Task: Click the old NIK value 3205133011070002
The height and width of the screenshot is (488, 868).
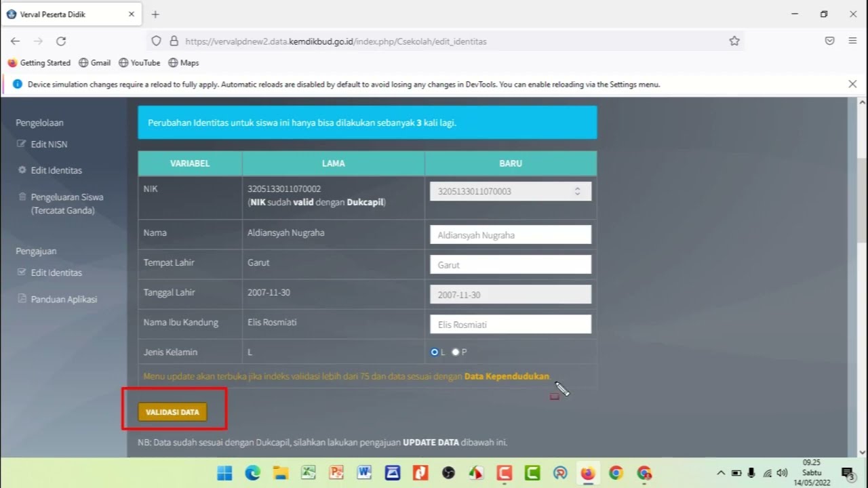Action: coord(284,188)
